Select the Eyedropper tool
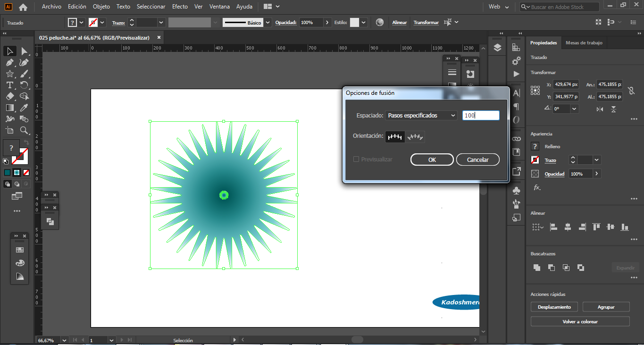 (24, 108)
